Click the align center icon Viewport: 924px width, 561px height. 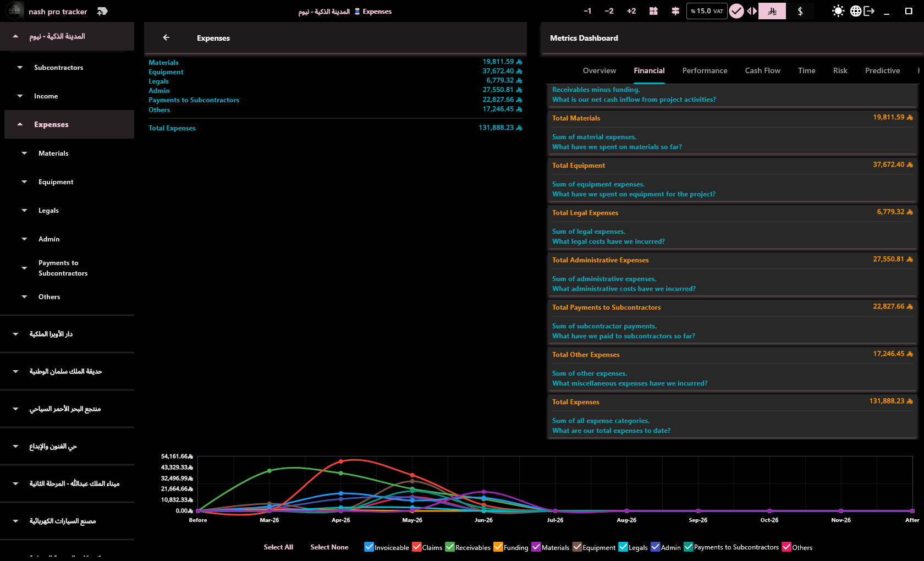click(x=675, y=11)
